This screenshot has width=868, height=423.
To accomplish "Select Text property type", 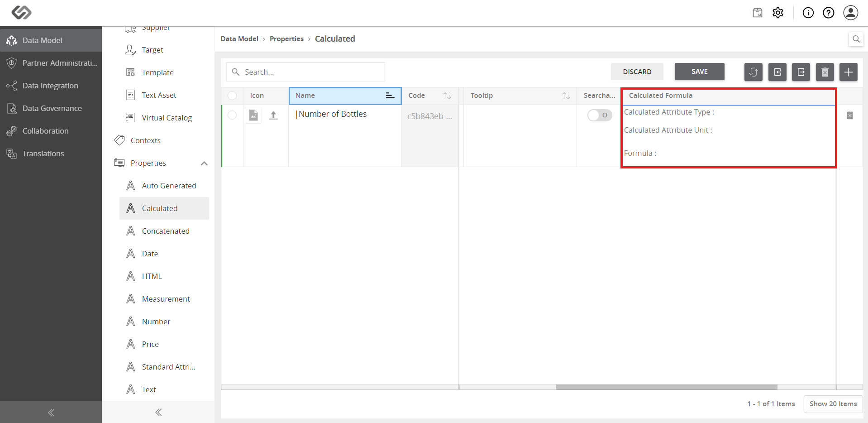I will click(164, 389).
